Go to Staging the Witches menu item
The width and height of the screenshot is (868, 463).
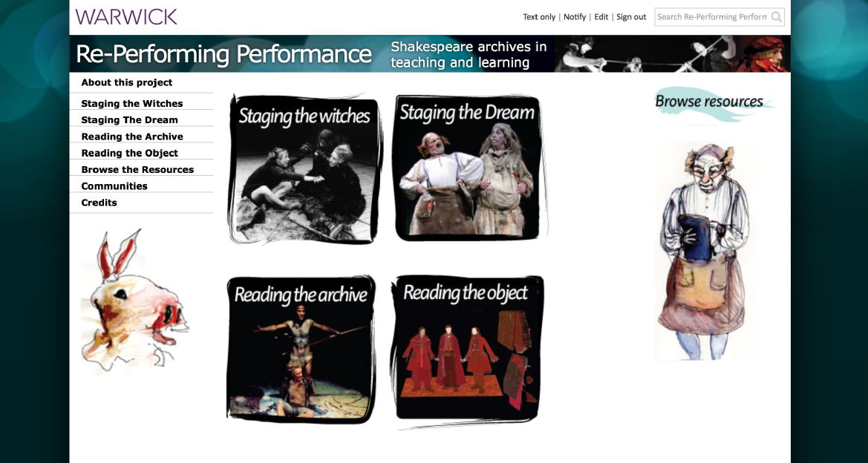coord(131,103)
